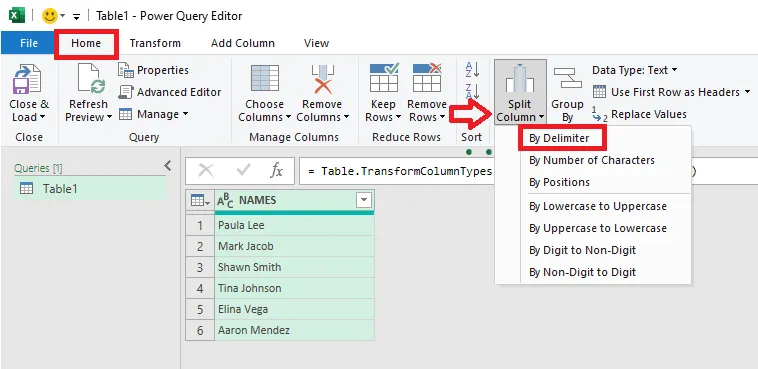The width and height of the screenshot is (758, 369).
Task: Click the Remove Rows icon
Action: pos(427,77)
